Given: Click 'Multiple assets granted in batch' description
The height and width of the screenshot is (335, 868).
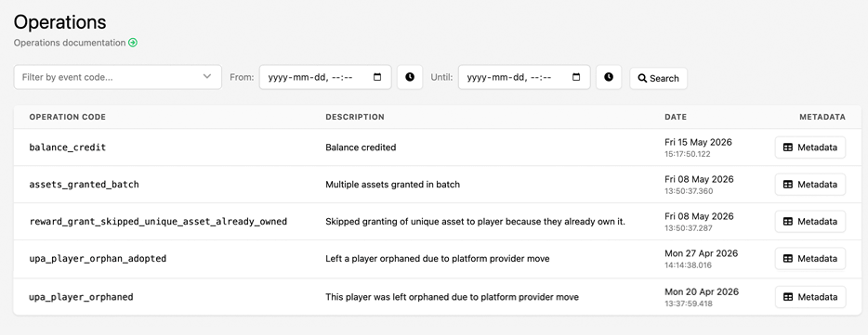Looking at the screenshot, I should coord(392,185).
